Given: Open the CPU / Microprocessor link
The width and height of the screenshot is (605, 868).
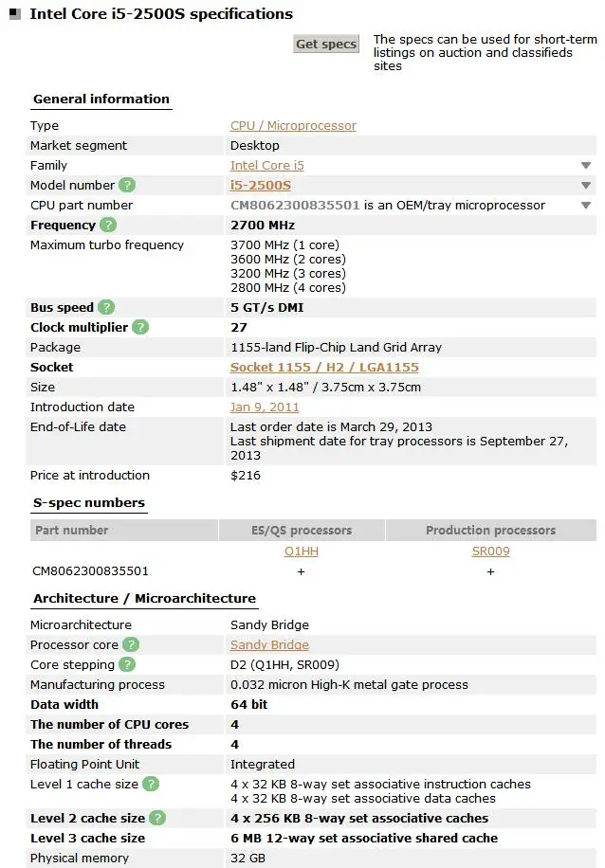Looking at the screenshot, I should pyautogui.click(x=293, y=126).
